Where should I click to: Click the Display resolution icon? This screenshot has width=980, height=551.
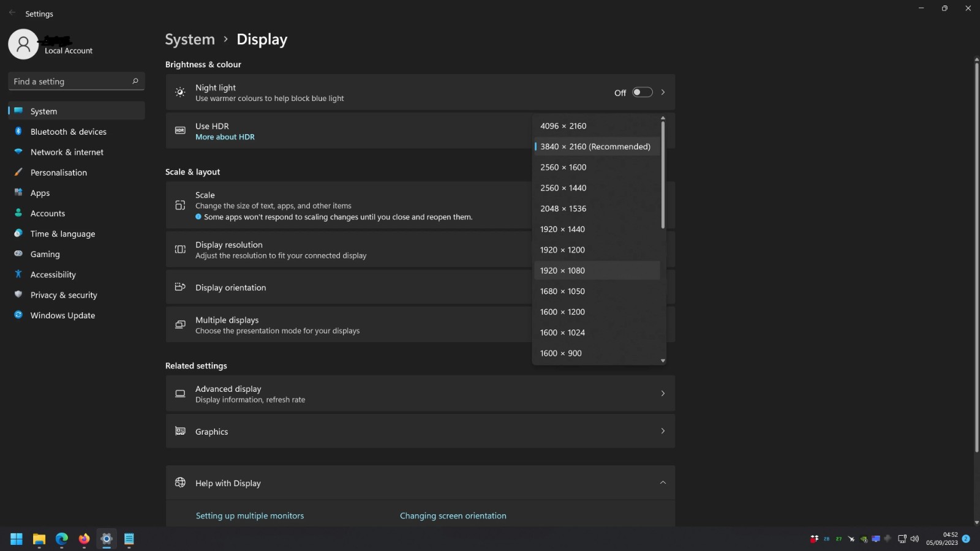click(180, 249)
